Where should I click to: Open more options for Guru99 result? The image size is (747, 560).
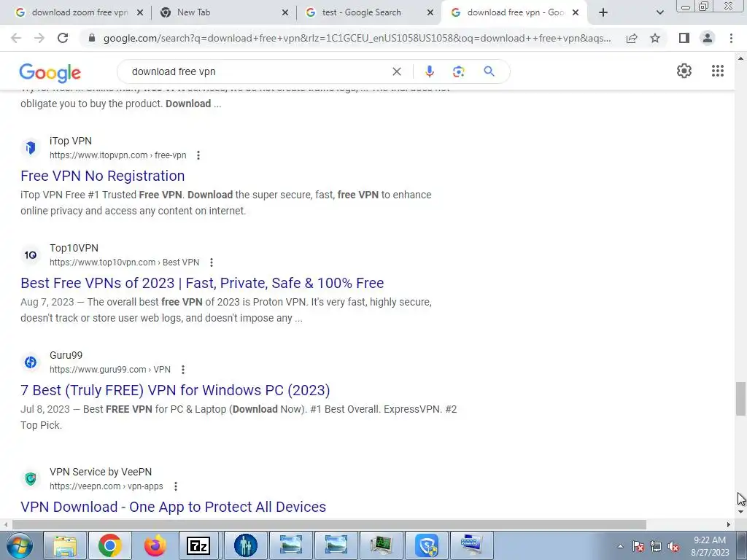pyautogui.click(x=183, y=370)
